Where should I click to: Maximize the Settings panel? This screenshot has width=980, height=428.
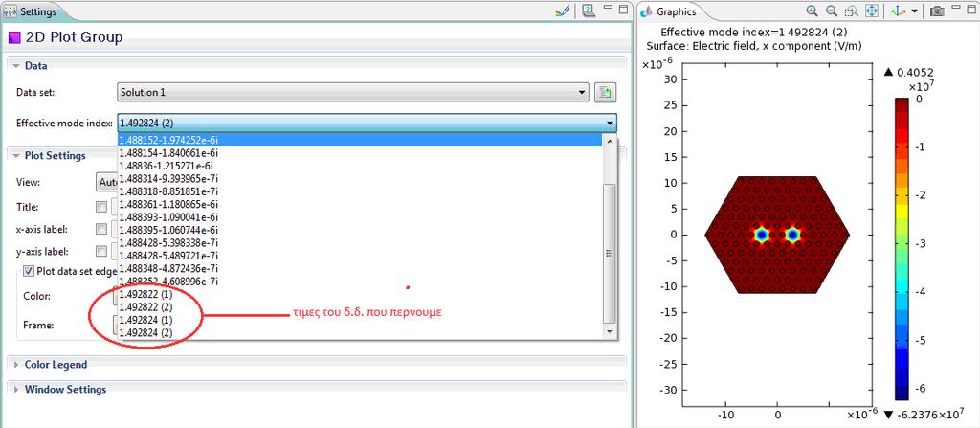pos(623,9)
